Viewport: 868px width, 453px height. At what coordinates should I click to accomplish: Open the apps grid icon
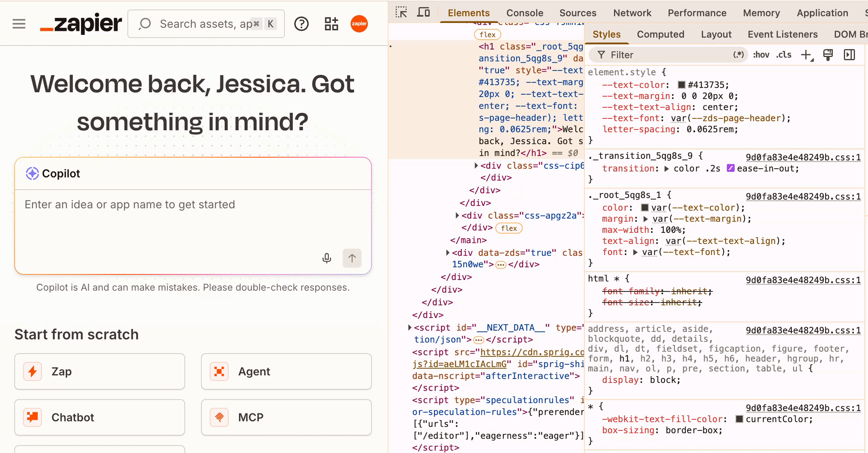click(331, 24)
